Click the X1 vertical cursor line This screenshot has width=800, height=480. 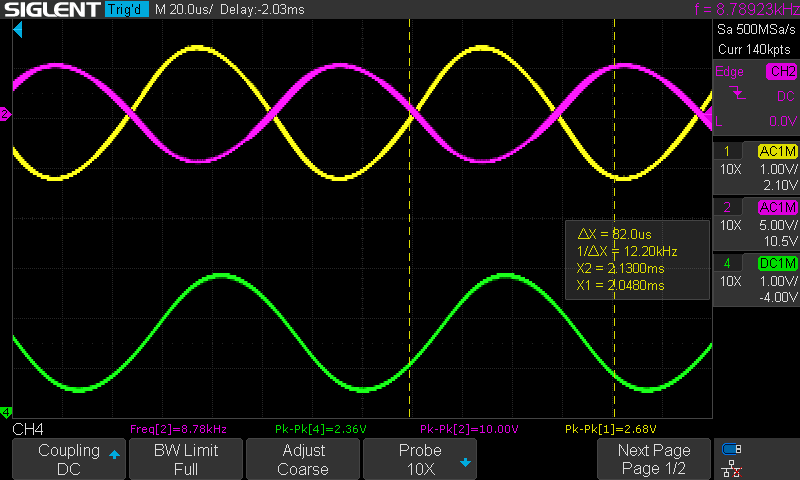click(x=410, y=219)
